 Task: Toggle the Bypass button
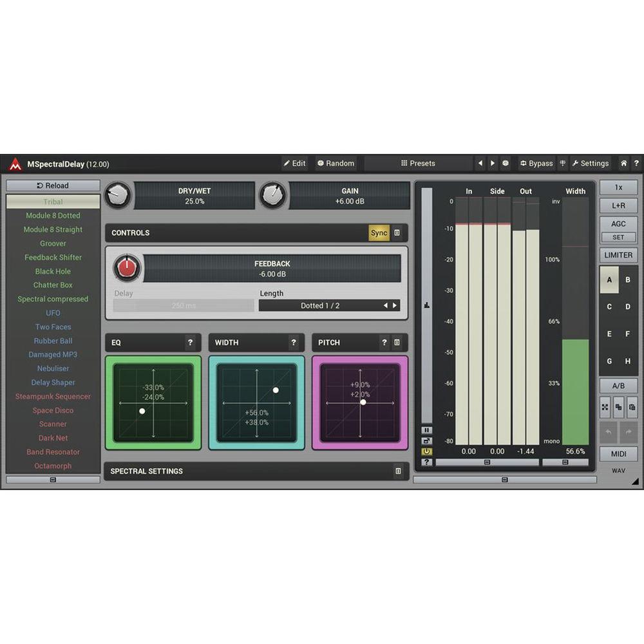pos(536,164)
